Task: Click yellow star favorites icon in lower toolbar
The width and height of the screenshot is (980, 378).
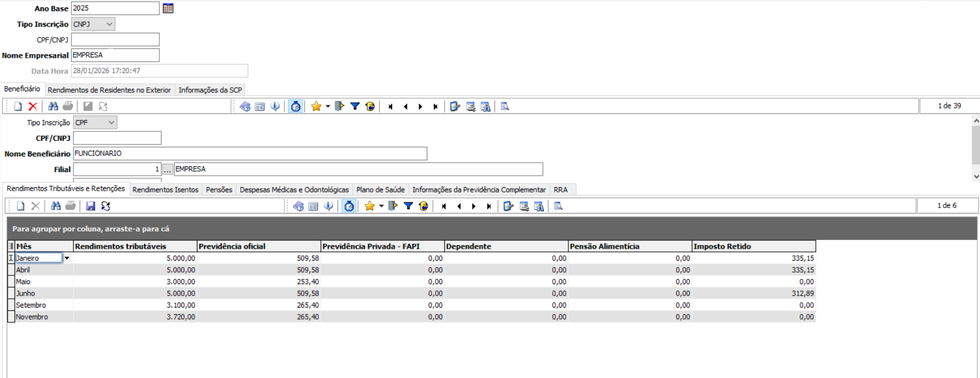Action: click(369, 206)
